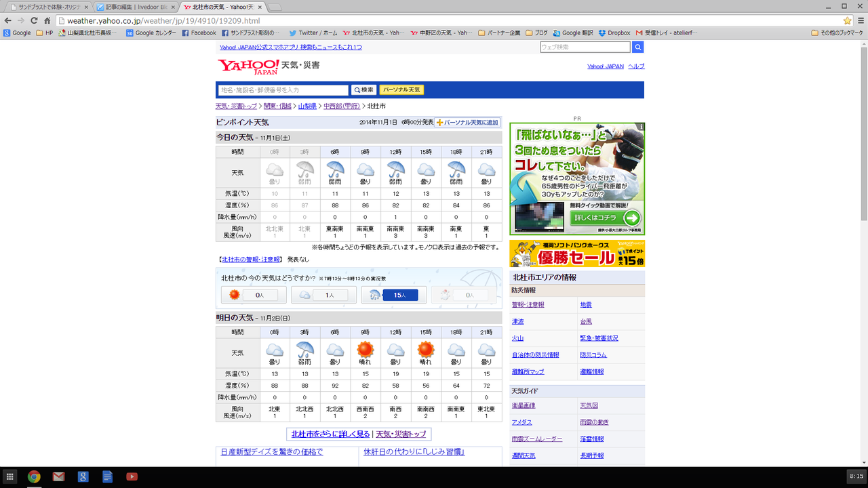
Task: Vote snowy for current weather
Action: (x=464, y=295)
